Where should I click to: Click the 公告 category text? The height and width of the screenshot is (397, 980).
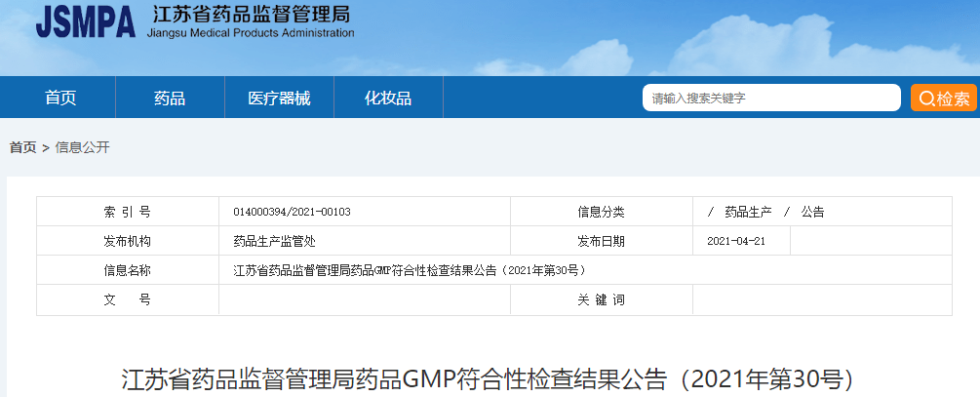tap(812, 212)
